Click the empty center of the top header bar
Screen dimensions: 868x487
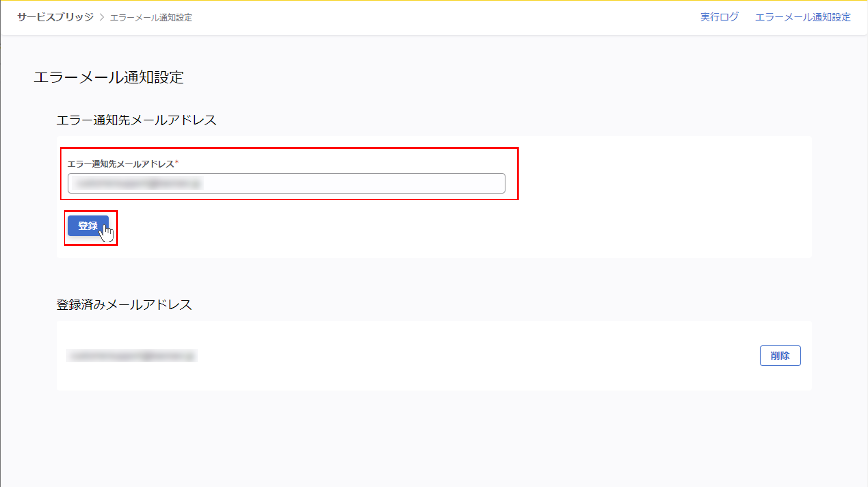tap(438, 18)
